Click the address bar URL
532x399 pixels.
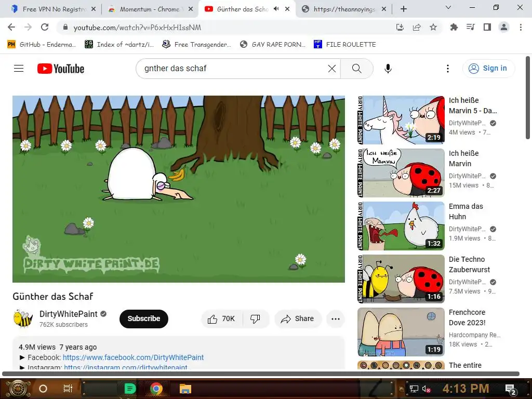[x=137, y=28]
